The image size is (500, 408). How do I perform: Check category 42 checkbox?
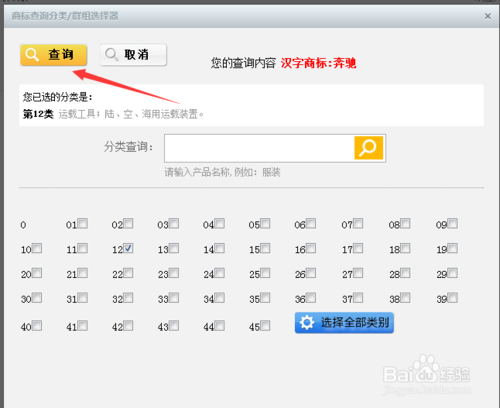click(x=128, y=326)
